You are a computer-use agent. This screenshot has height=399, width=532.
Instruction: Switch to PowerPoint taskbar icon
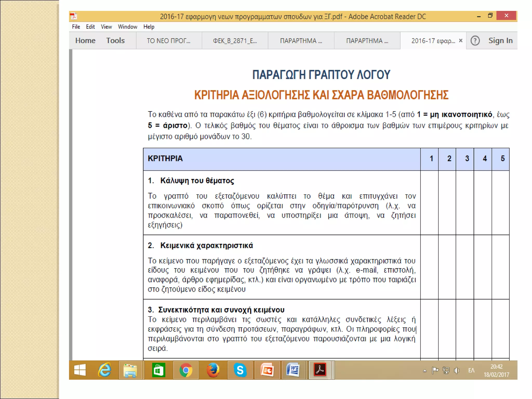click(267, 370)
